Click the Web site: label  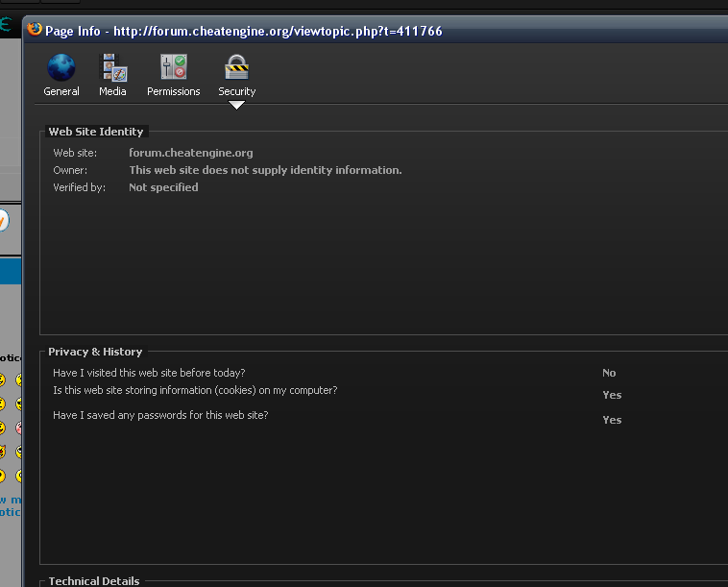(75, 153)
